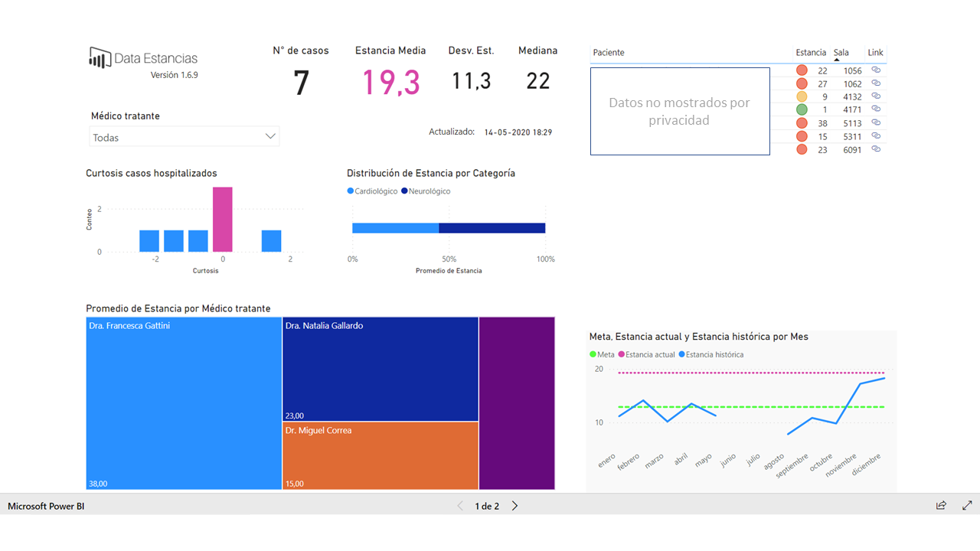Image resolution: width=980 pixels, height=551 pixels.
Task: Click 38,00 label in treemap
Action: 99,484
